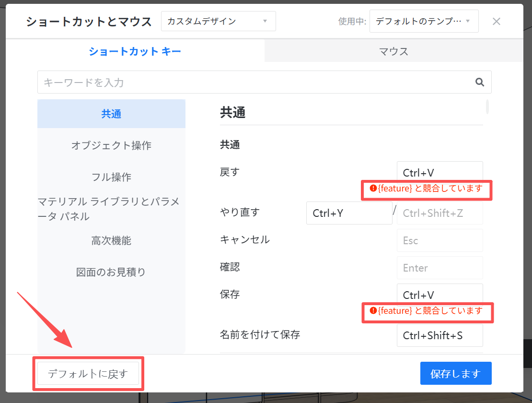The image size is (532, 403).
Task: Edit the 保存 shortcut field
Action: (439, 295)
